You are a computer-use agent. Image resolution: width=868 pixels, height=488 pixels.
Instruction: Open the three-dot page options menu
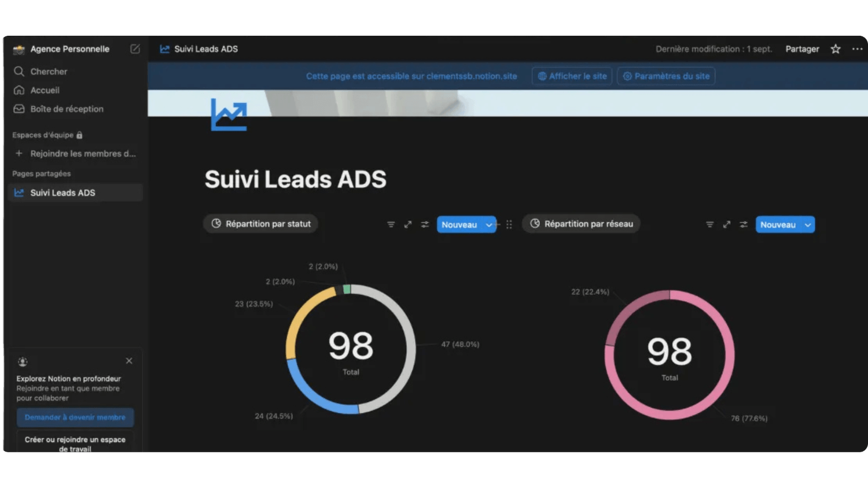(857, 49)
